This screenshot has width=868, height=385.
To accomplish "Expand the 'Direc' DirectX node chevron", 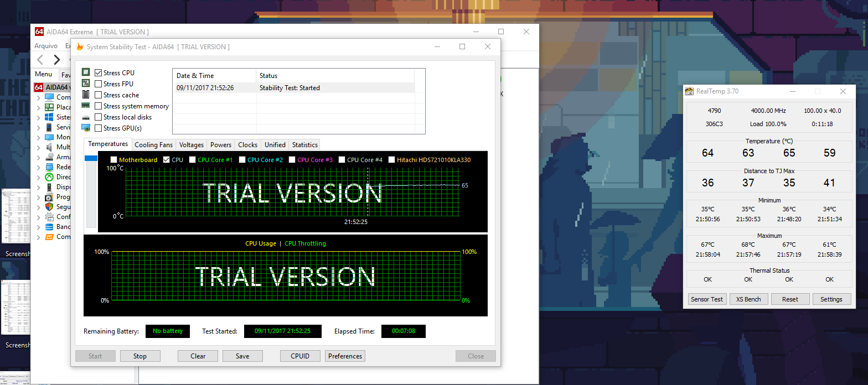I will pyautogui.click(x=38, y=177).
